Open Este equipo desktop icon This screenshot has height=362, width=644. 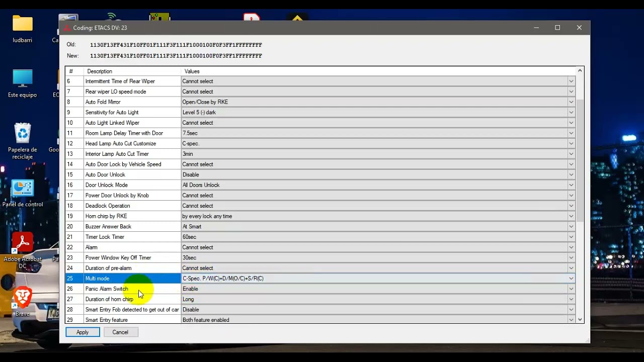click(x=23, y=83)
